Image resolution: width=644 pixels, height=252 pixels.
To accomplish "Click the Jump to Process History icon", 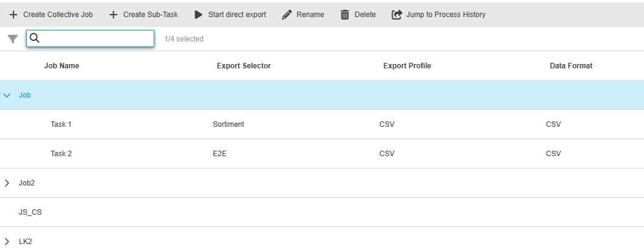I will (397, 15).
